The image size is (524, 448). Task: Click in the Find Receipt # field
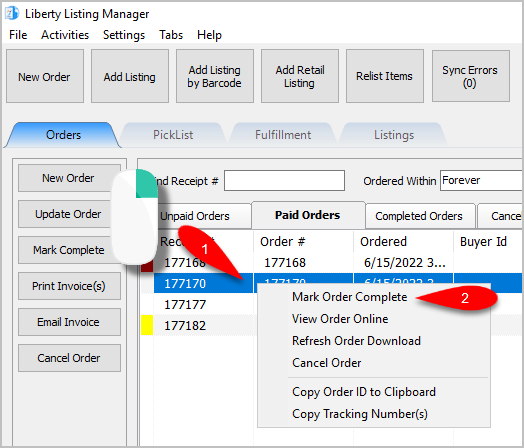(284, 181)
